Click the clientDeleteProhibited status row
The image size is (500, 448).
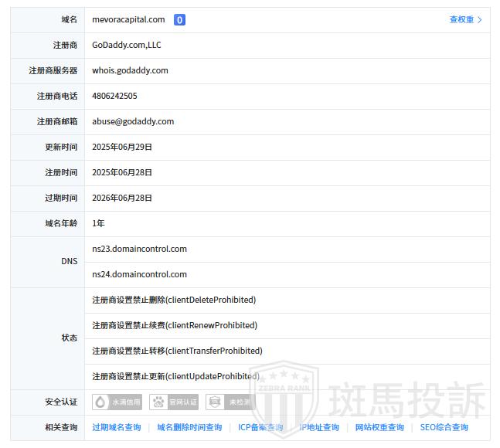[x=174, y=300]
